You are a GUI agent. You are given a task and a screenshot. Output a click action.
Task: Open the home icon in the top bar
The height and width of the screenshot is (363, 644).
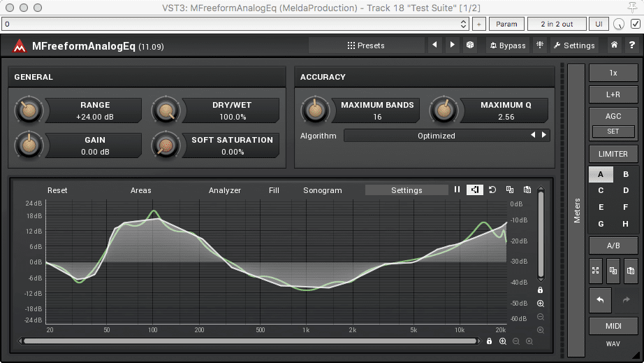click(x=613, y=45)
